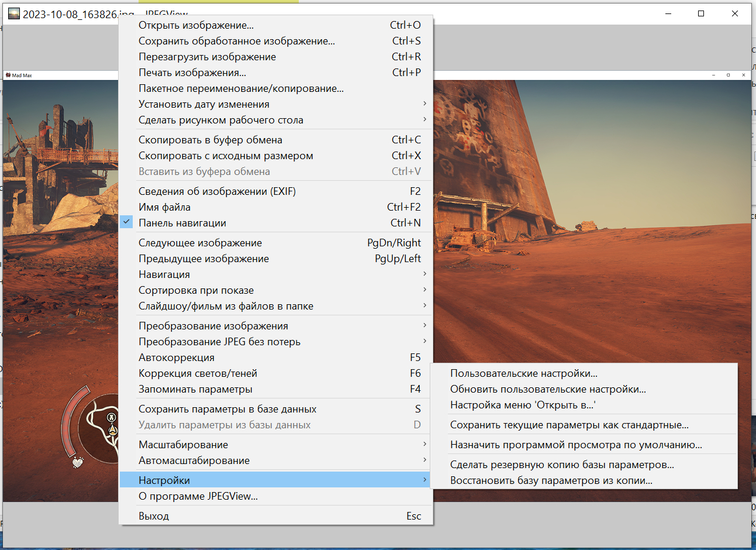Click Сделать резервную копию базы параметров...
756x550 pixels.
point(584,465)
